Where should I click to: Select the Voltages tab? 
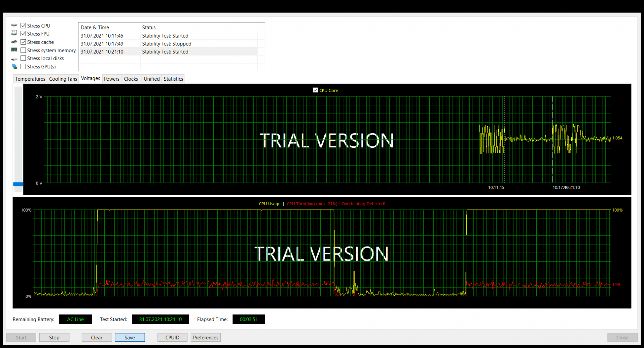click(x=91, y=78)
